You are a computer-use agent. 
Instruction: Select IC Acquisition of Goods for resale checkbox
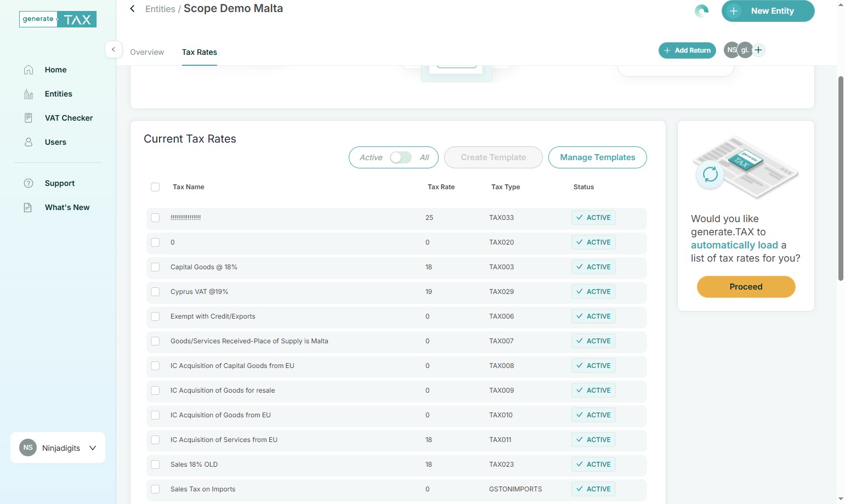(x=155, y=390)
